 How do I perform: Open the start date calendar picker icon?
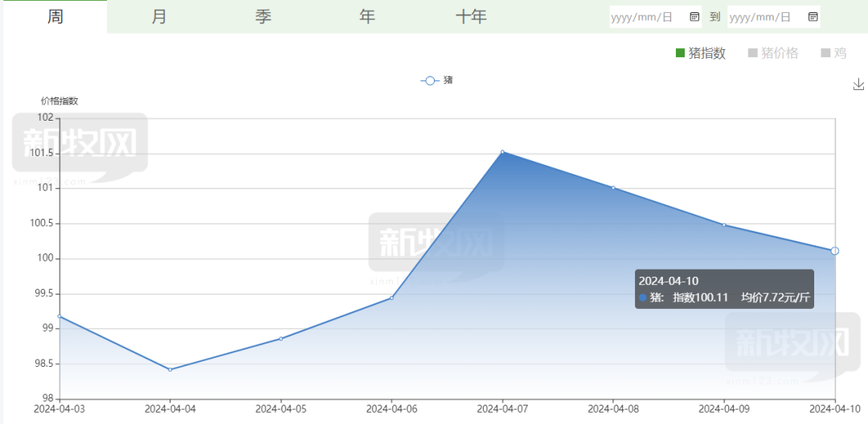(694, 17)
